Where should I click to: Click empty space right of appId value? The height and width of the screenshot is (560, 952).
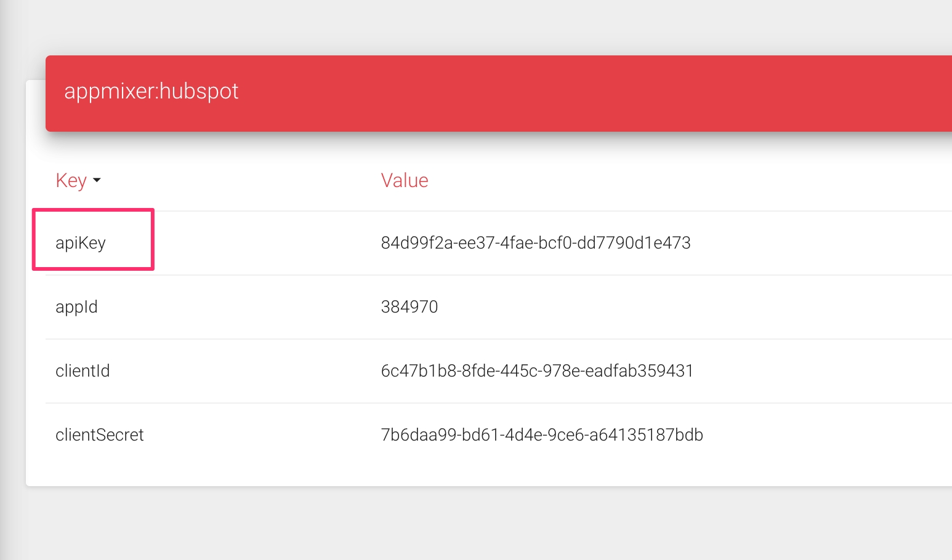tap(677, 307)
